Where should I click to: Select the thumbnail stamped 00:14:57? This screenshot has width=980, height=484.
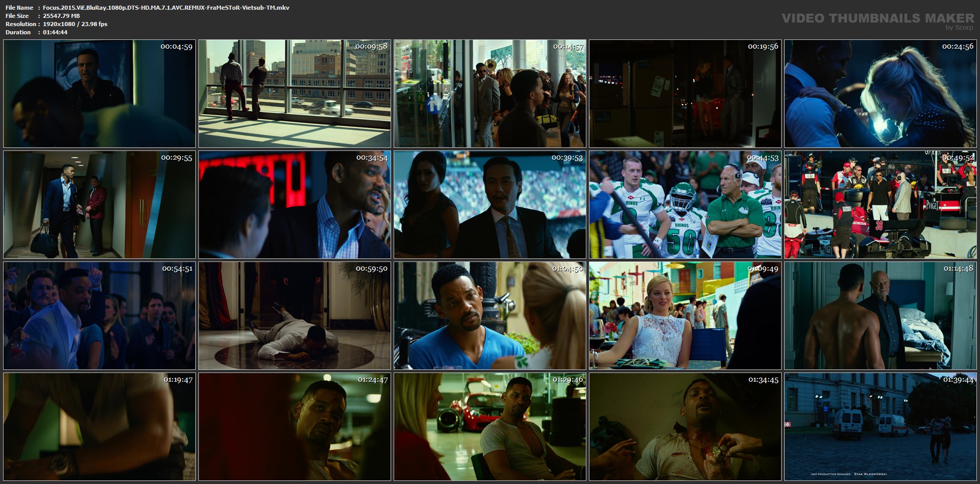tap(490, 94)
